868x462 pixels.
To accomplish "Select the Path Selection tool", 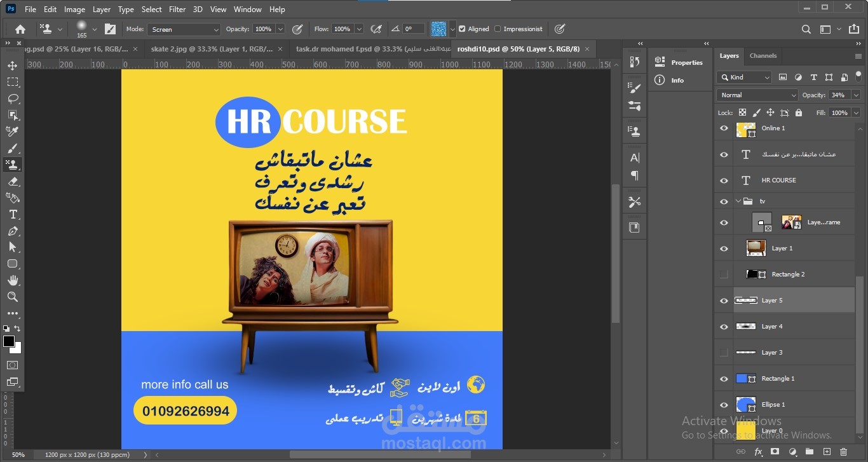I will 12,247.
